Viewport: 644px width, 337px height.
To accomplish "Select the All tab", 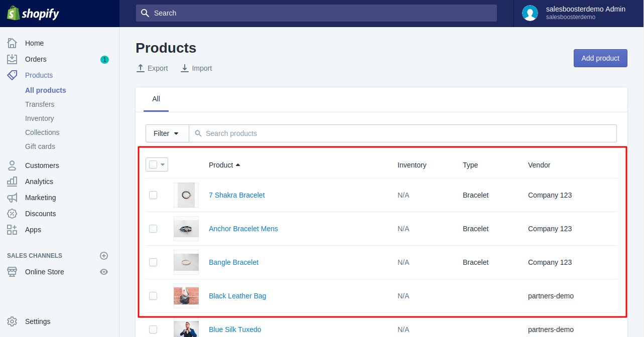I will (156, 99).
